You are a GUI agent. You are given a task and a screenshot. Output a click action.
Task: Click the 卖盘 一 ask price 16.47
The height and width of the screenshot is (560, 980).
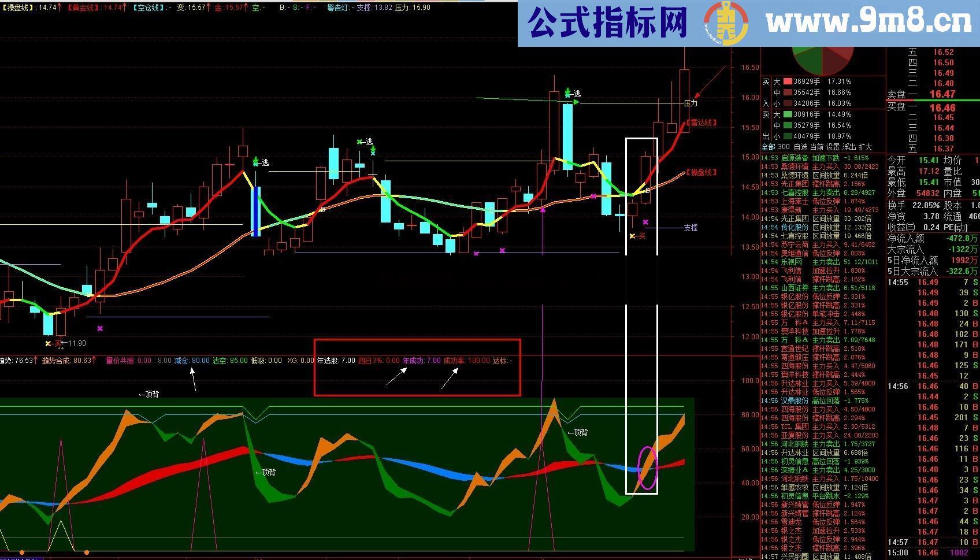point(942,94)
